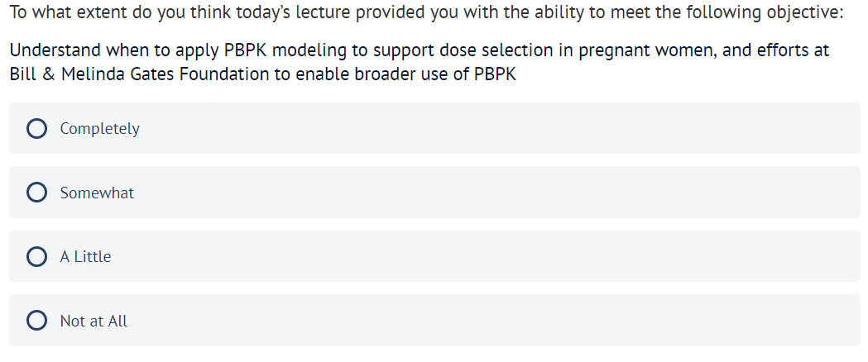Click empty area of A Little row

tap(496, 256)
